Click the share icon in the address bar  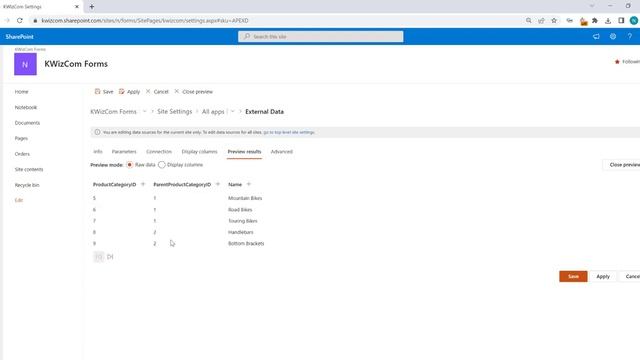coord(541,20)
